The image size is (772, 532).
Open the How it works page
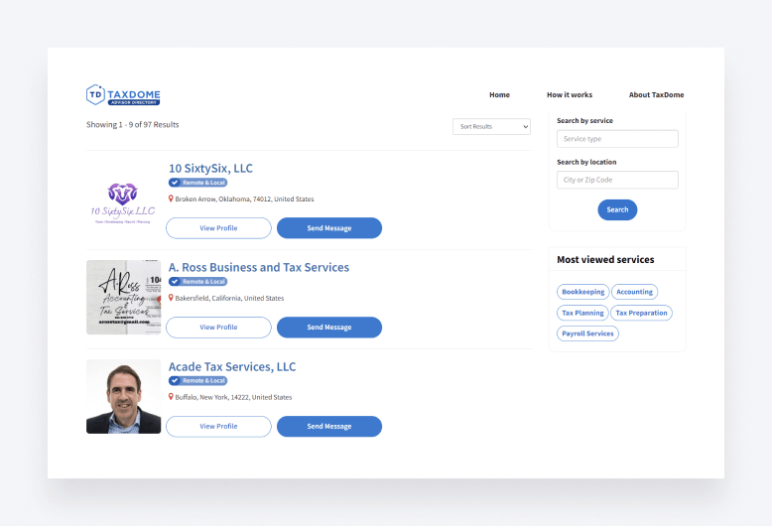pyautogui.click(x=569, y=95)
